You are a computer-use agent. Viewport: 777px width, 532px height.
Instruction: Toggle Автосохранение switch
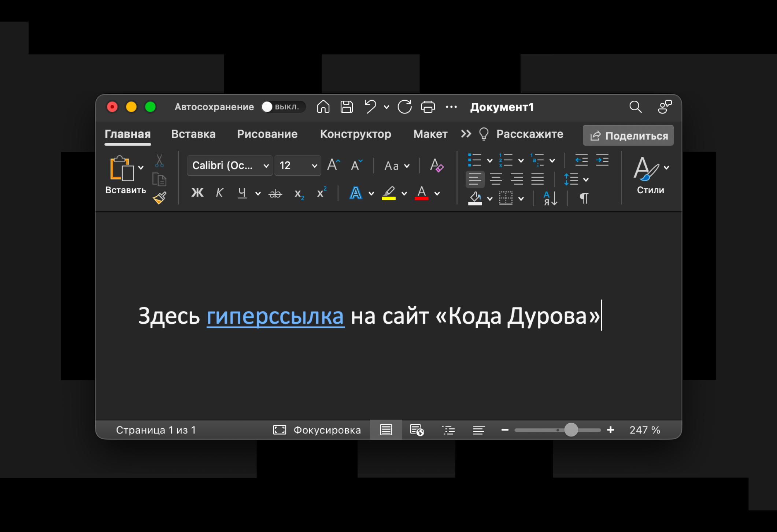coord(283,107)
